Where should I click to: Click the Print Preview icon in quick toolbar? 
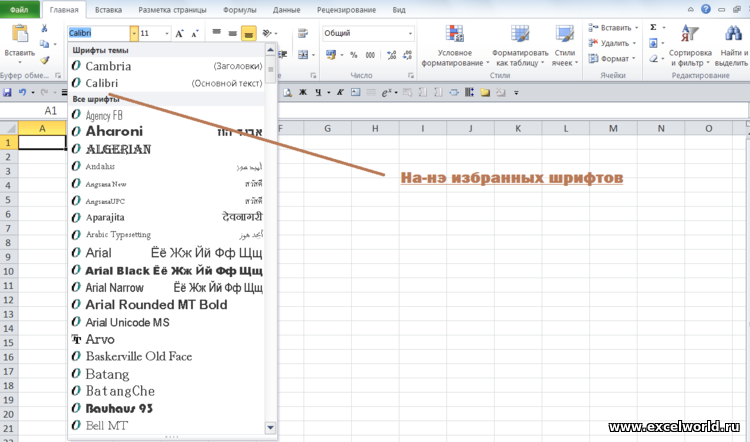(x=287, y=92)
